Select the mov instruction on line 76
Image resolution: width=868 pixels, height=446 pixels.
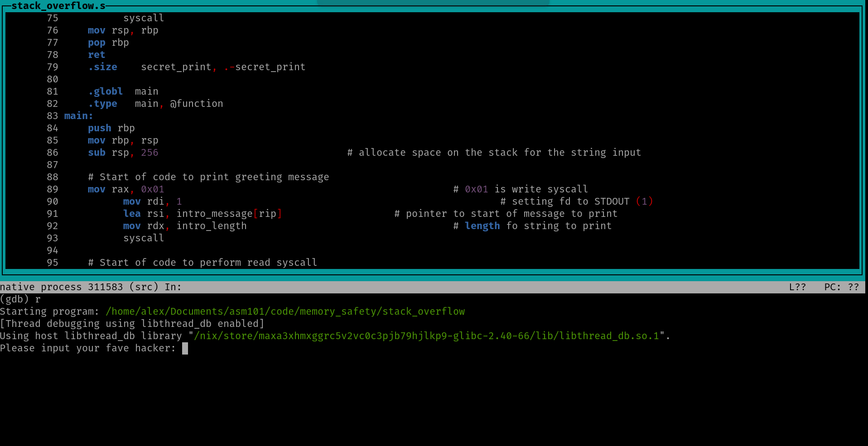coord(96,30)
